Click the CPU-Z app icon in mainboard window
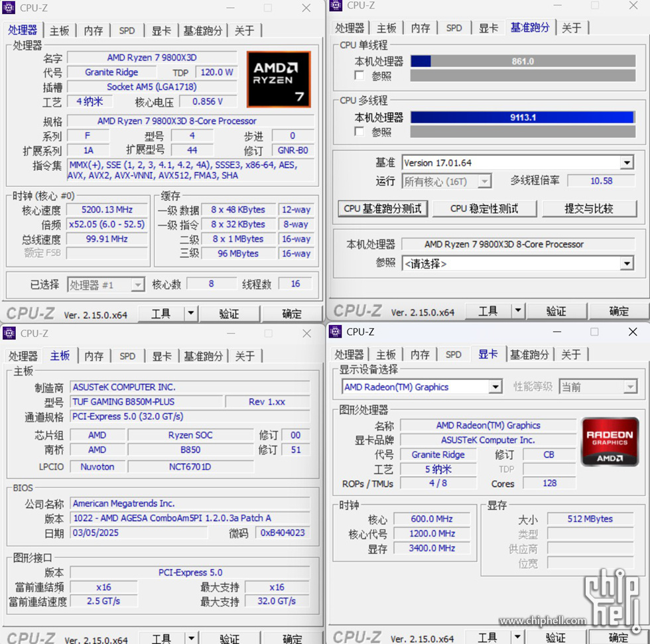Viewport: 650px width, 644px height. pyautogui.click(x=9, y=333)
